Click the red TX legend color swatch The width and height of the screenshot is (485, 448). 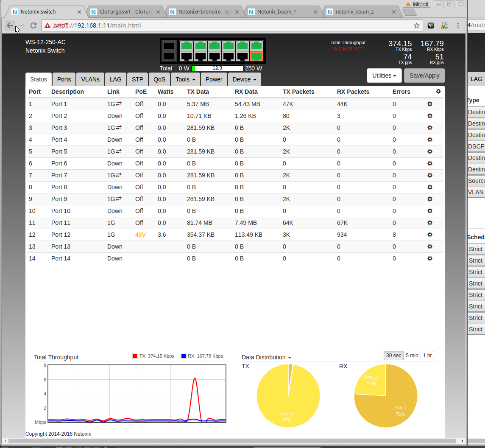[135, 356]
